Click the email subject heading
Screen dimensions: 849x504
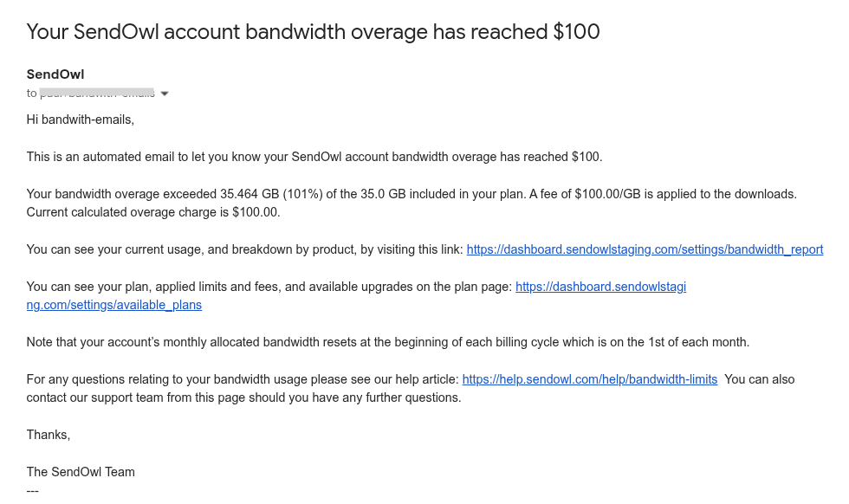pos(313,32)
